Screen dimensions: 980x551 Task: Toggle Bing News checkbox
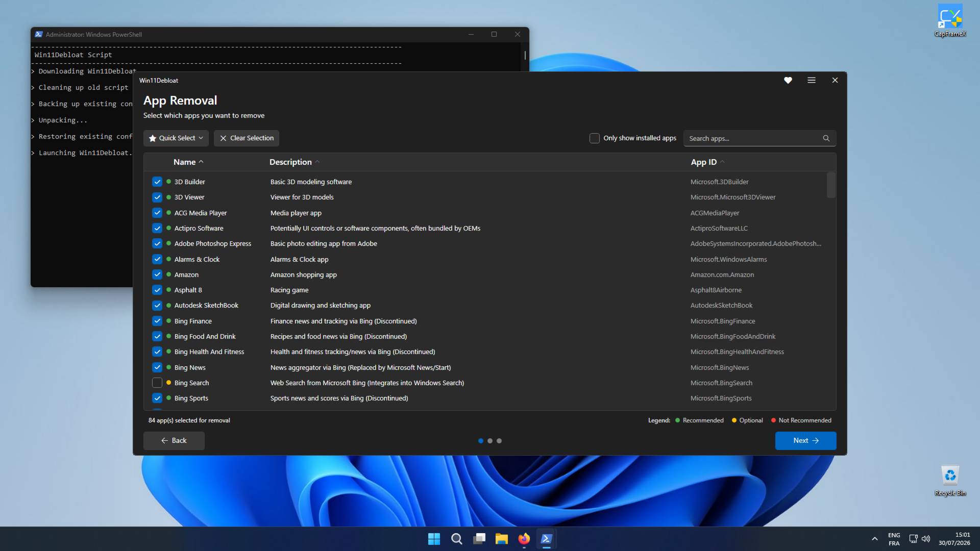click(157, 367)
